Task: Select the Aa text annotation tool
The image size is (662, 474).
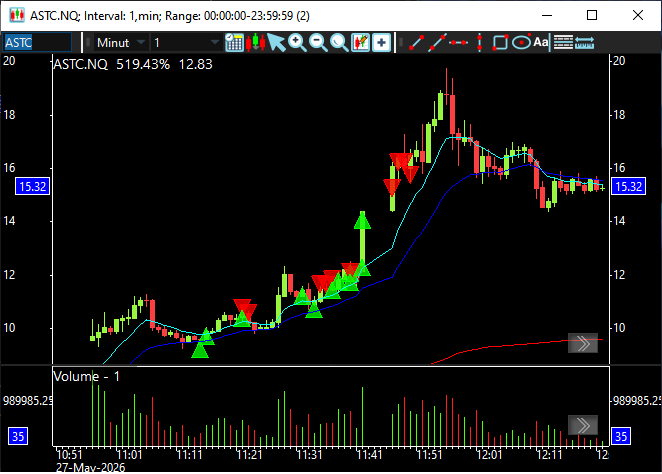Action: pyautogui.click(x=540, y=42)
